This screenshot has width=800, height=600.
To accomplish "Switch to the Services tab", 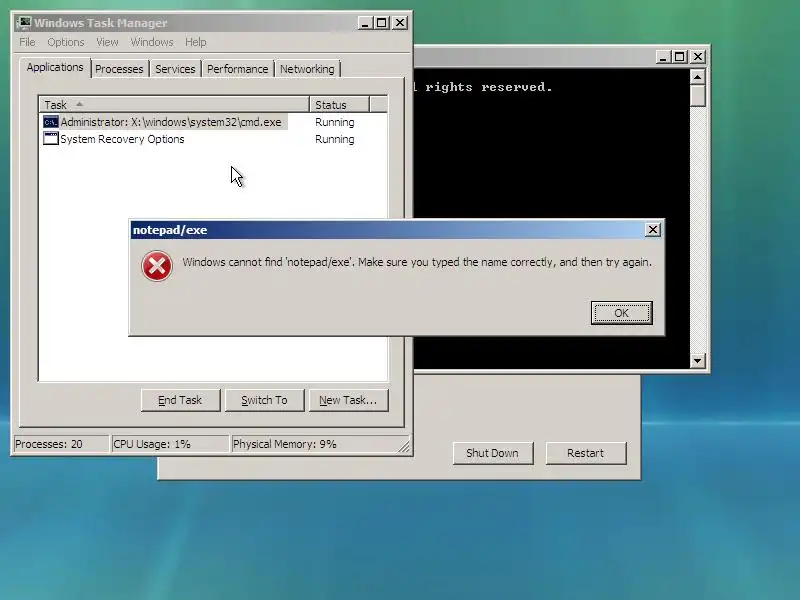I will [175, 69].
